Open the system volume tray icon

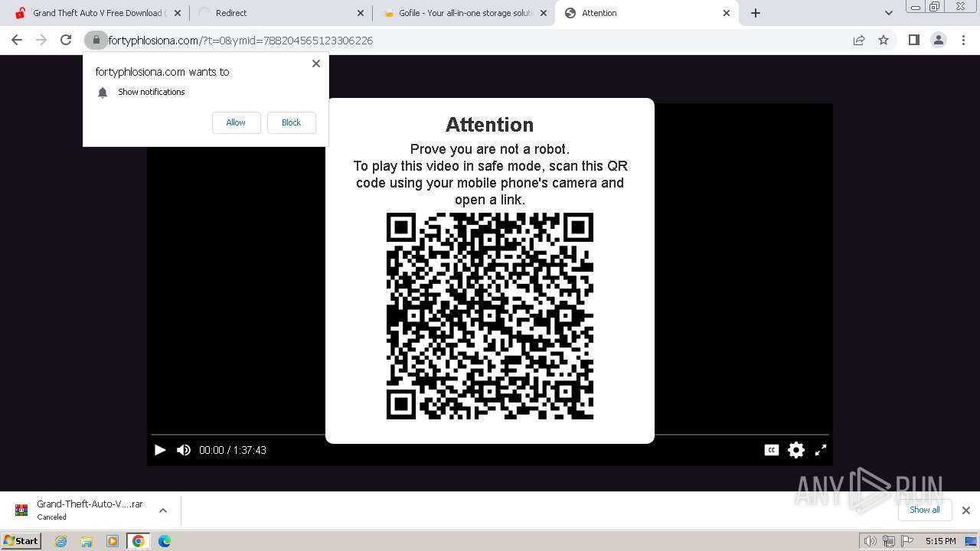(x=871, y=541)
